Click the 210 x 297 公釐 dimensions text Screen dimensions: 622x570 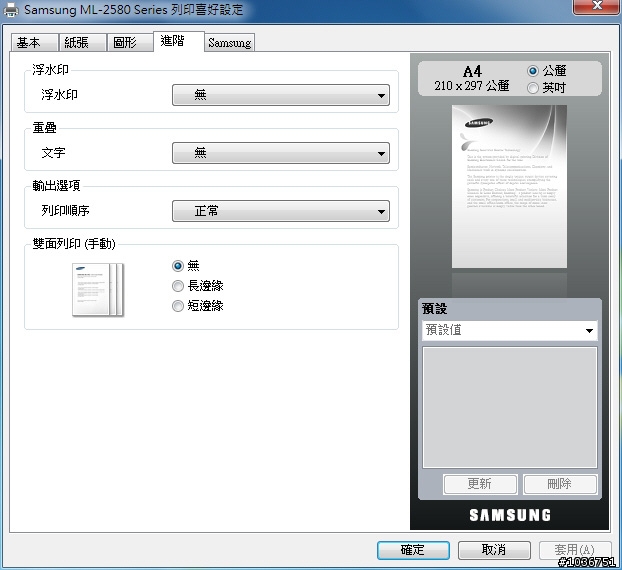click(472, 86)
